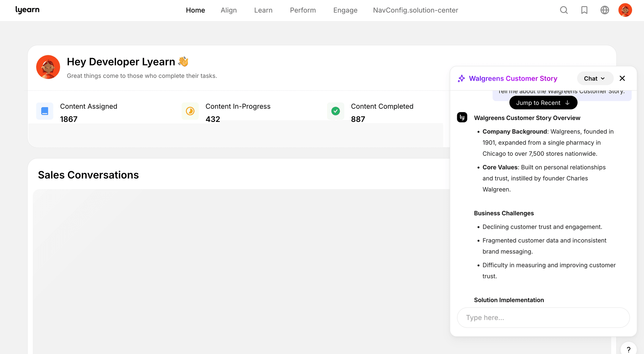Open the search icon in header
This screenshot has width=644, height=354.
click(564, 10)
